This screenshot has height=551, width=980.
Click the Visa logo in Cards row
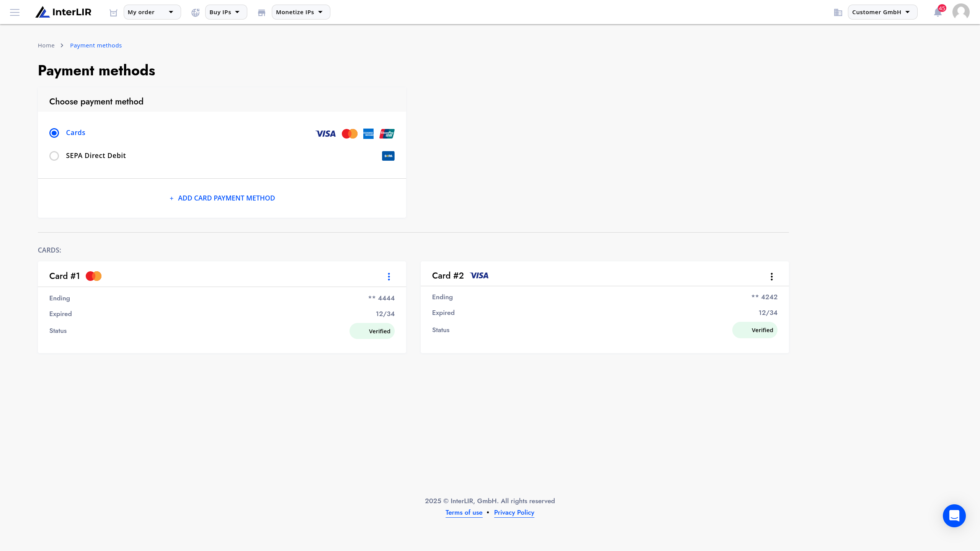tap(325, 134)
